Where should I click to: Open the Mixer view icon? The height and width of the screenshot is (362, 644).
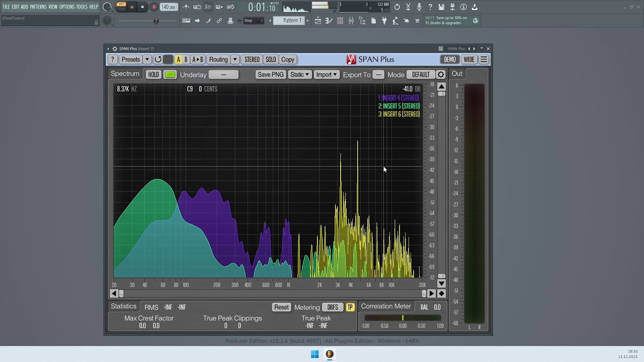point(351,21)
